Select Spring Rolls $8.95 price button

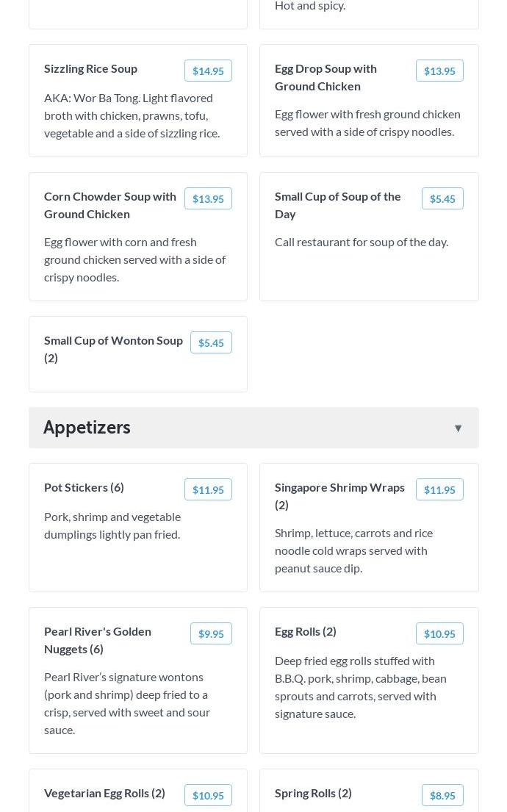(442, 796)
